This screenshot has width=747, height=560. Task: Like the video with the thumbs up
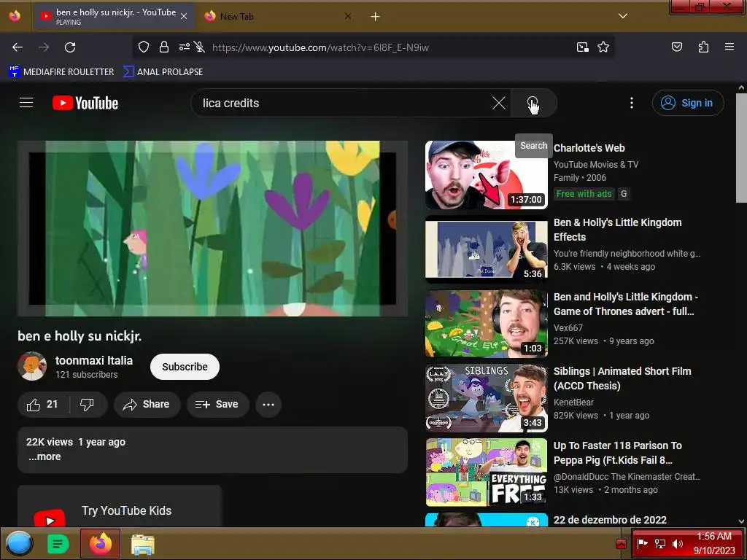[43, 404]
